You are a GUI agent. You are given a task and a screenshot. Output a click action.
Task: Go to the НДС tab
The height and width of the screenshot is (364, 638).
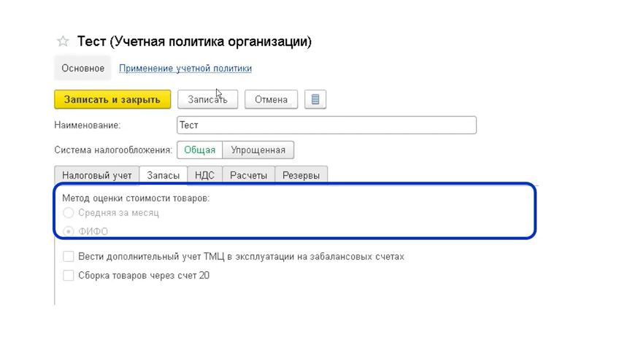tap(204, 175)
